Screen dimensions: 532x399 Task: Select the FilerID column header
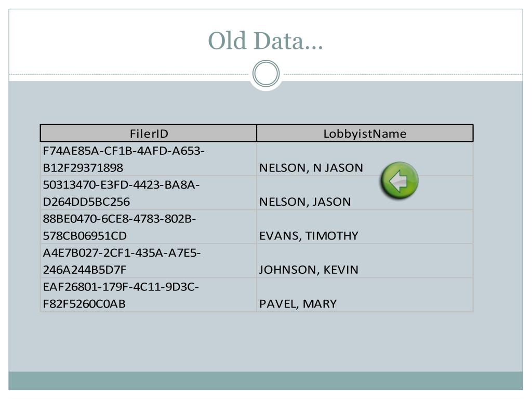point(149,134)
